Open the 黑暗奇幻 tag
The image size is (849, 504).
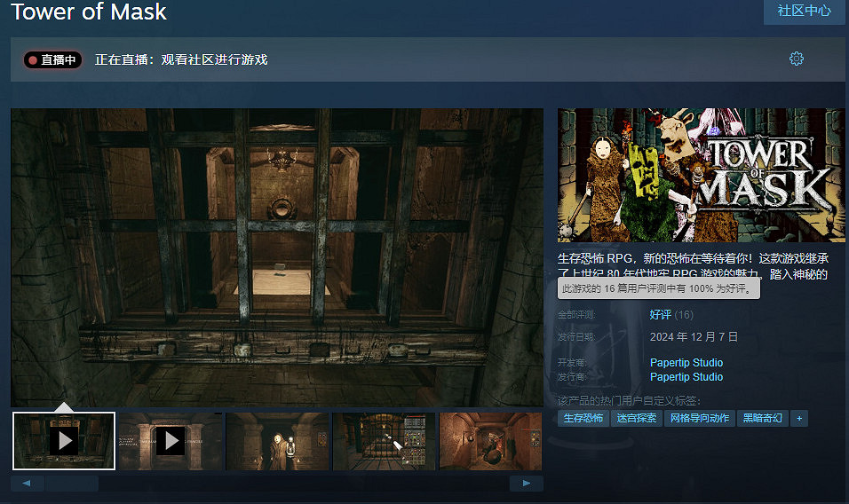tap(762, 418)
